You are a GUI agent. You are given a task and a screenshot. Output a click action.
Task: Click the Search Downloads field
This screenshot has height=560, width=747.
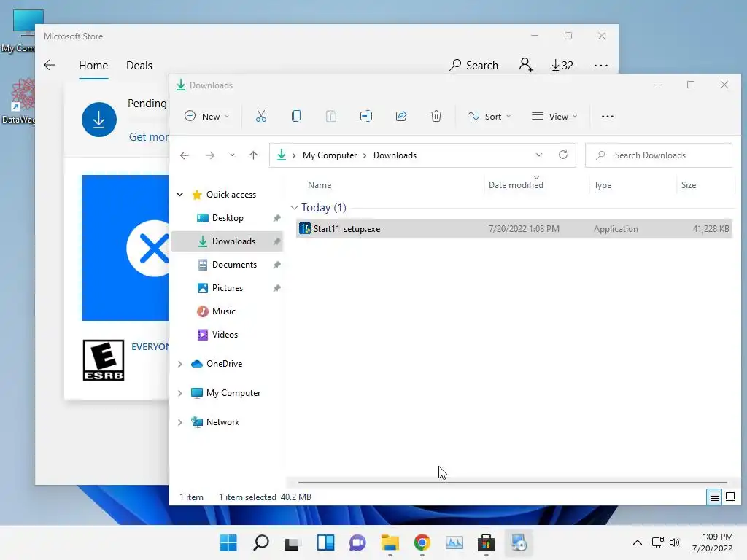659,155
